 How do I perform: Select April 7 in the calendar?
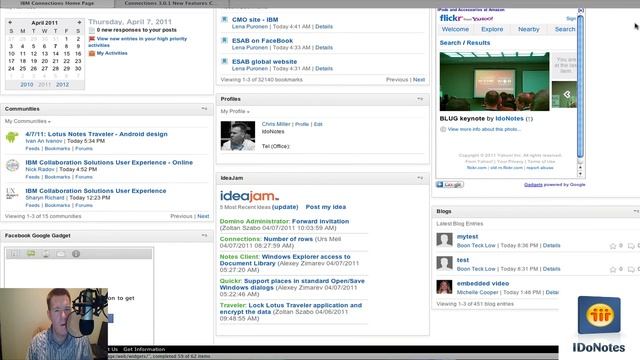(56, 46)
